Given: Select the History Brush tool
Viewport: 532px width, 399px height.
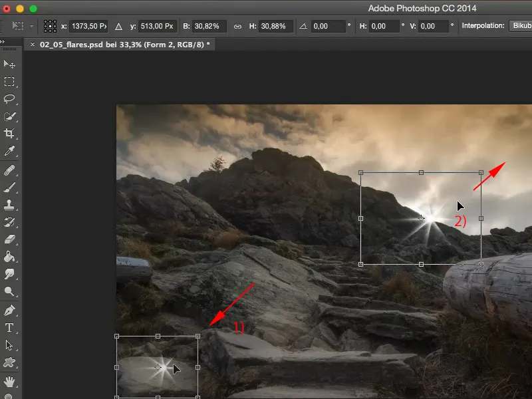Looking at the screenshot, I should coord(9,222).
